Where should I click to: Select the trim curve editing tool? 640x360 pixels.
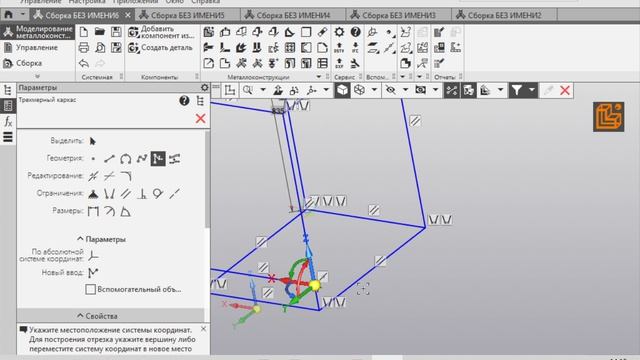click(93, 176)
